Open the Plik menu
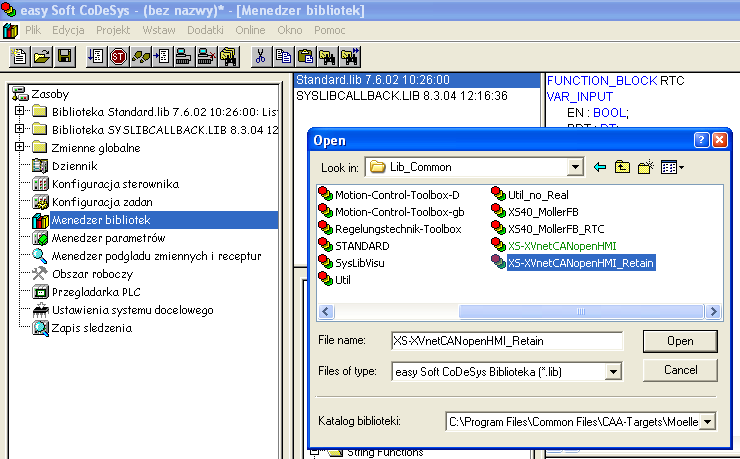This screenshot has height=459, width=740. [x=33, y=30]
